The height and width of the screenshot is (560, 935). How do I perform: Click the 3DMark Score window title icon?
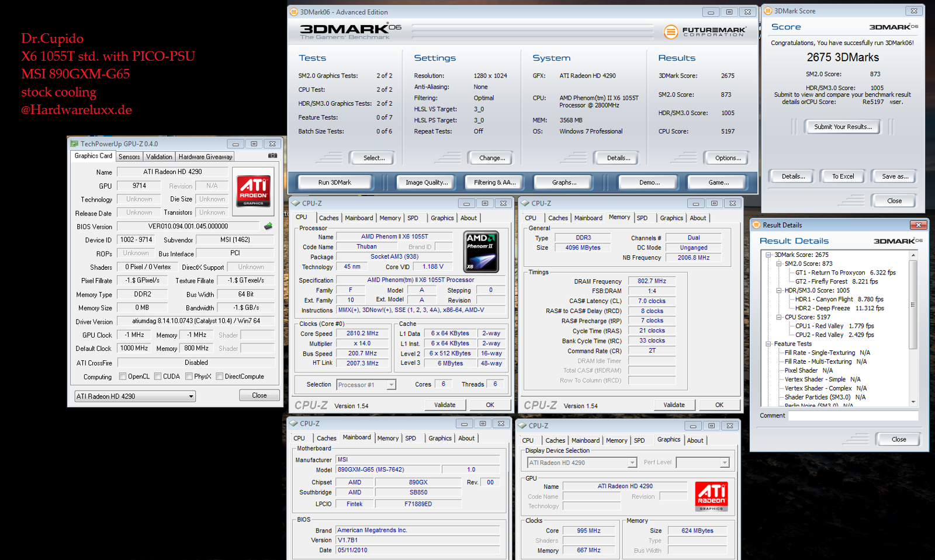point(768,11)
